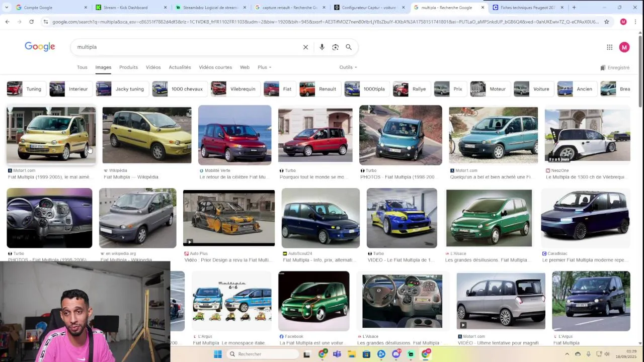Image resolution: width=644 pixels, height=362 pixels.
Task: Open a new browser tab with plus
Action: (574, 8)
